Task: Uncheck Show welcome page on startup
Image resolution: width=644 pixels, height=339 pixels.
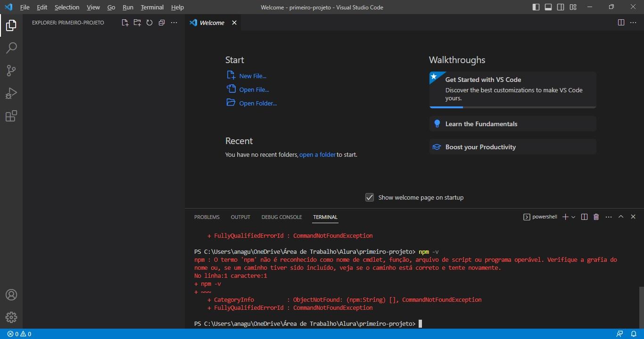Action: 370,197
